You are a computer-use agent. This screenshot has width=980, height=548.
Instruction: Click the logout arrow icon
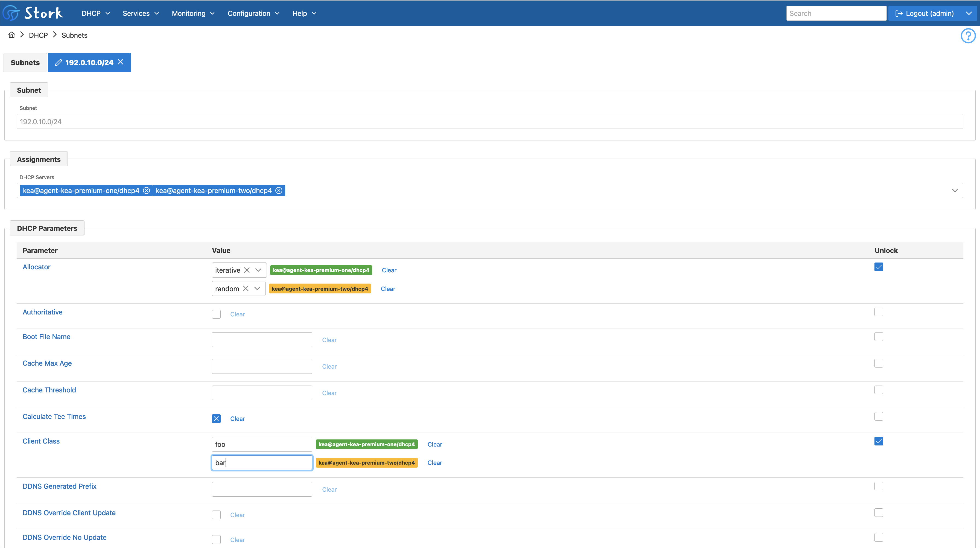point(899,13)
